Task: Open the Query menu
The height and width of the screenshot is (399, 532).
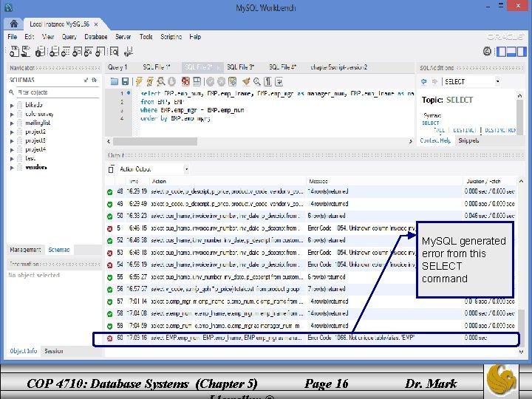Action: [69, 37]
